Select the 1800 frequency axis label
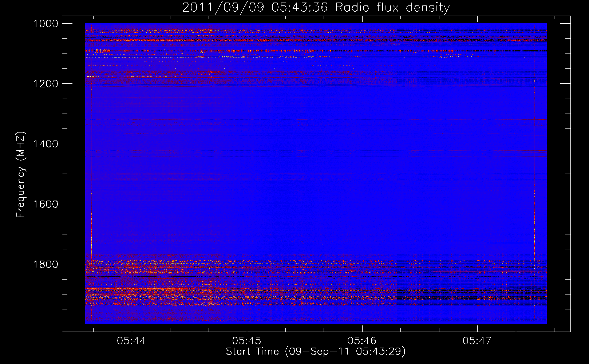Viewport: 589px width, 364px height. click(46, 264)
